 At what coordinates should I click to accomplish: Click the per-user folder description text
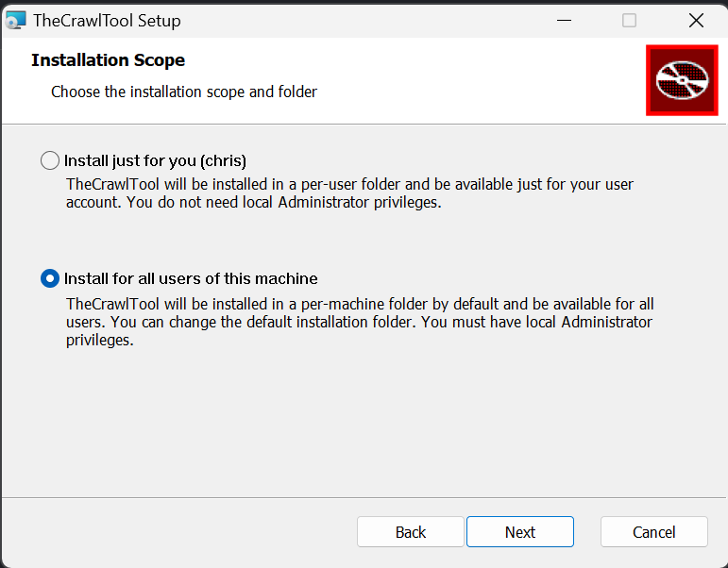click(349, 192)
